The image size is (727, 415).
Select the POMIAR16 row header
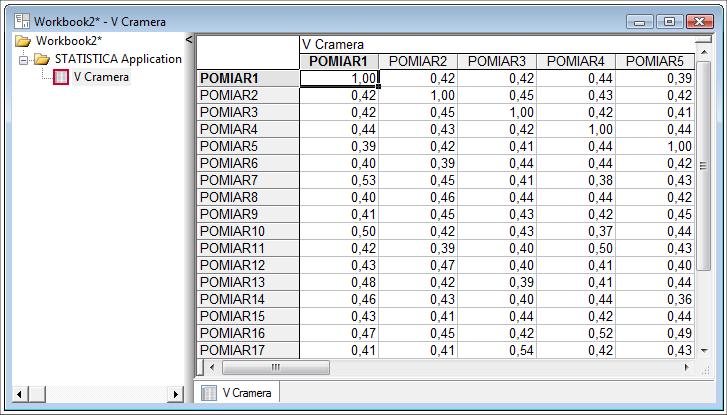(248, 333)
